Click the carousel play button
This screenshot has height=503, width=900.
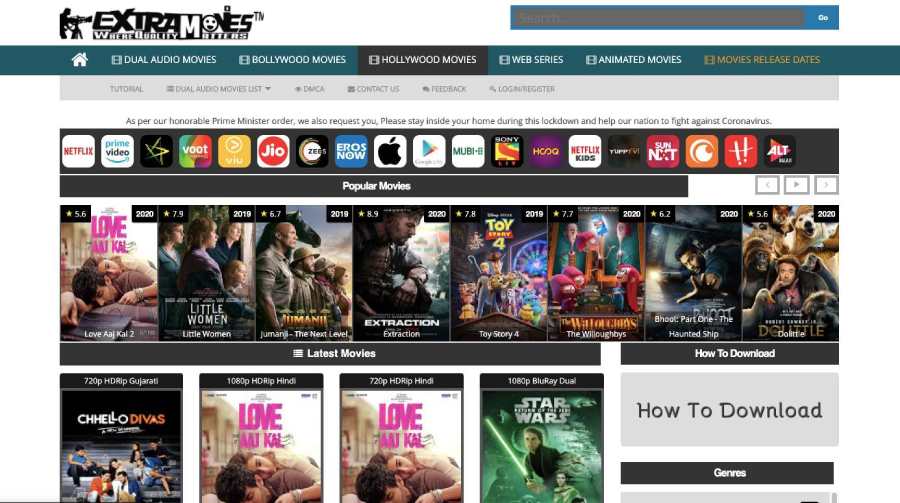797,185
